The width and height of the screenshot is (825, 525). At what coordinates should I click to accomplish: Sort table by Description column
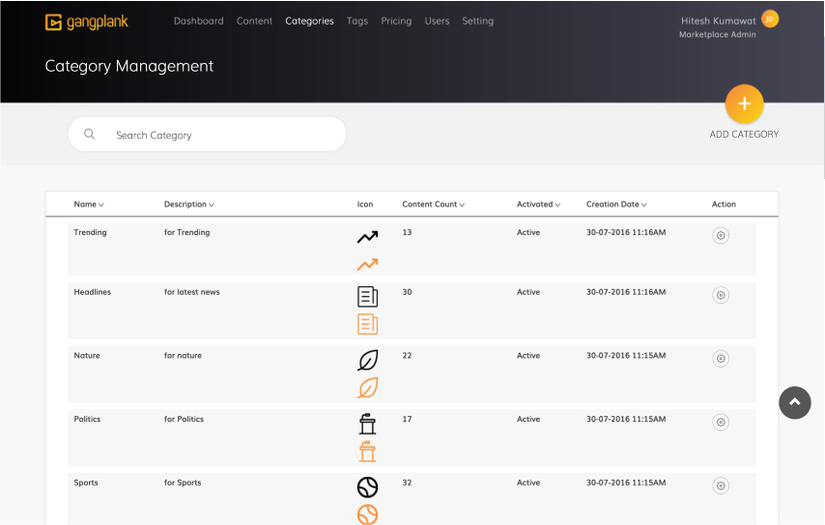pyautogui.click(x=189, y=204)
